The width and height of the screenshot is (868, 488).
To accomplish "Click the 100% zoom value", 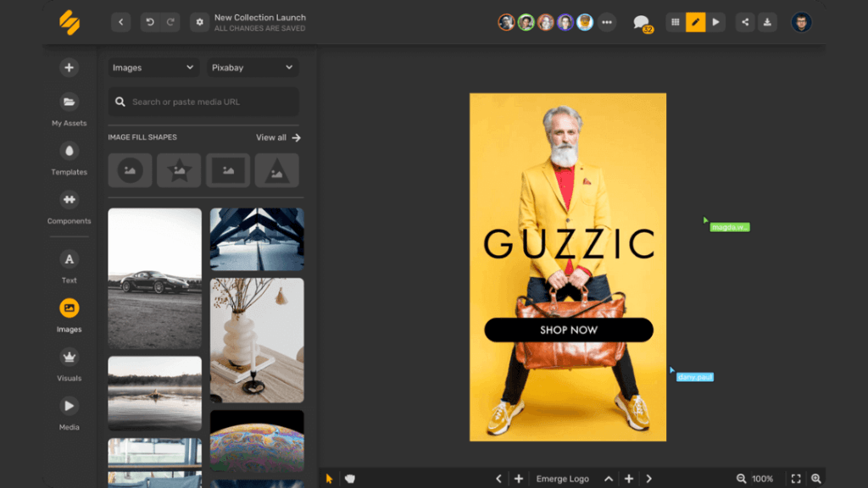I will [x=763, y=479].
